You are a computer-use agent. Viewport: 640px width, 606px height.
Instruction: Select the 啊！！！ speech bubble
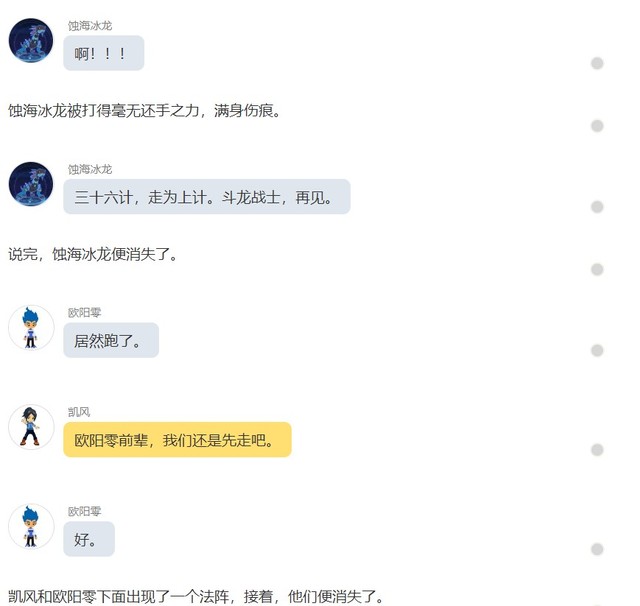tap(104, 53)
